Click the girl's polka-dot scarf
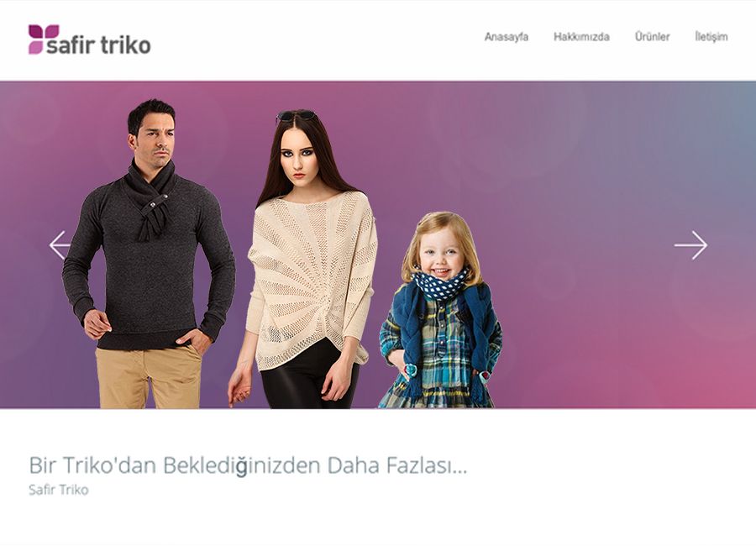 [x=439, y=285]
